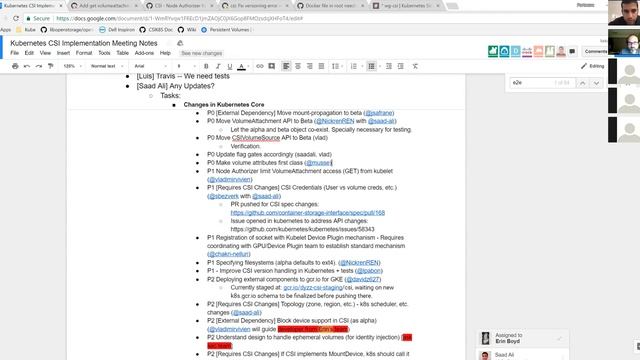Toggle italic formatting

[218, 66]
